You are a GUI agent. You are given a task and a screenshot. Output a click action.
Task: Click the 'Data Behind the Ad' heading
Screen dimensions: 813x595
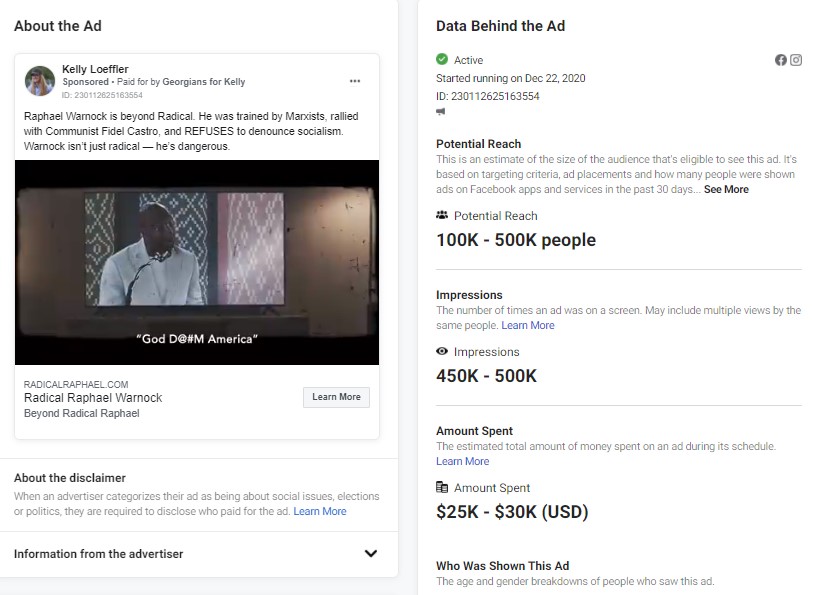[x=500, y=26]
